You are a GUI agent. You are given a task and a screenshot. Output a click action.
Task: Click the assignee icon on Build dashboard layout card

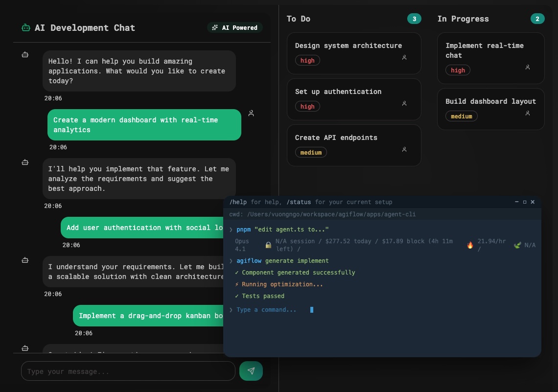pyautogui.click(x=528, y=113)
